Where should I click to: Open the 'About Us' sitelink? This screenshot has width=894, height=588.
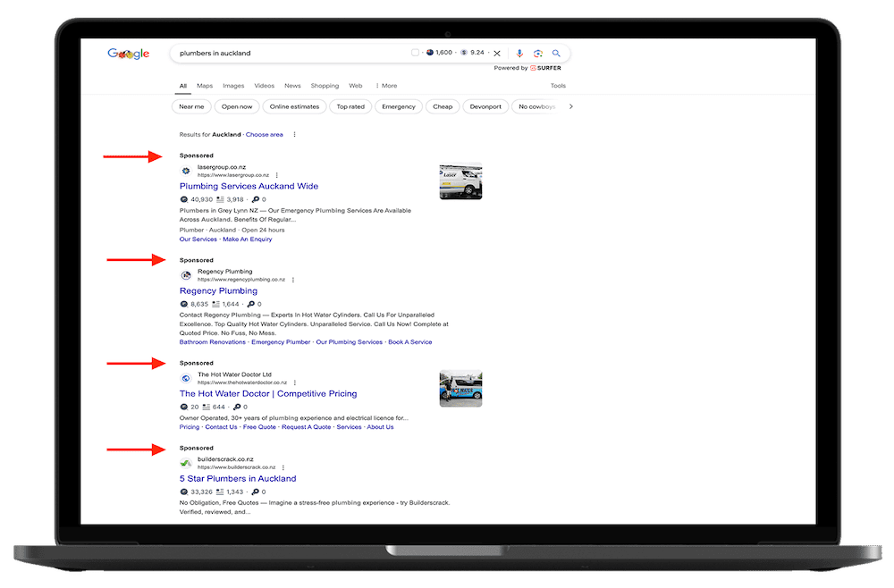click(x=380, y=427)
